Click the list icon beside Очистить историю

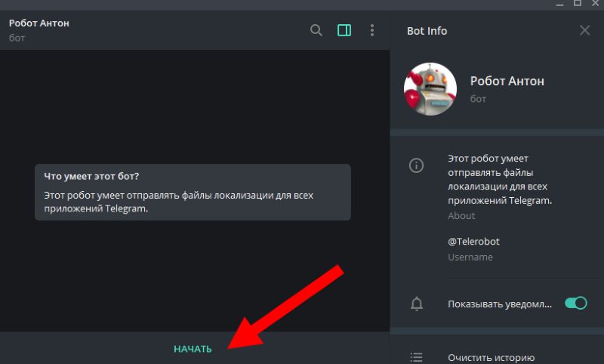[417, 357]
